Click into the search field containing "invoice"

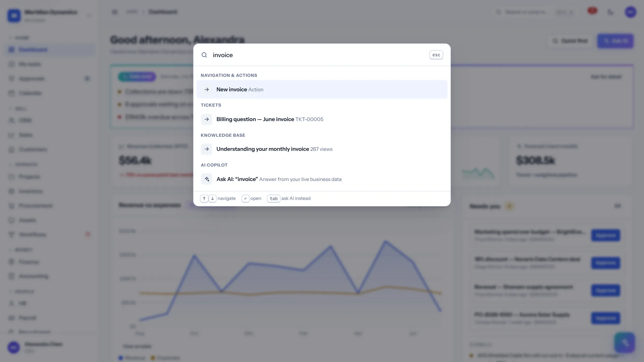(x=318, y=55)
